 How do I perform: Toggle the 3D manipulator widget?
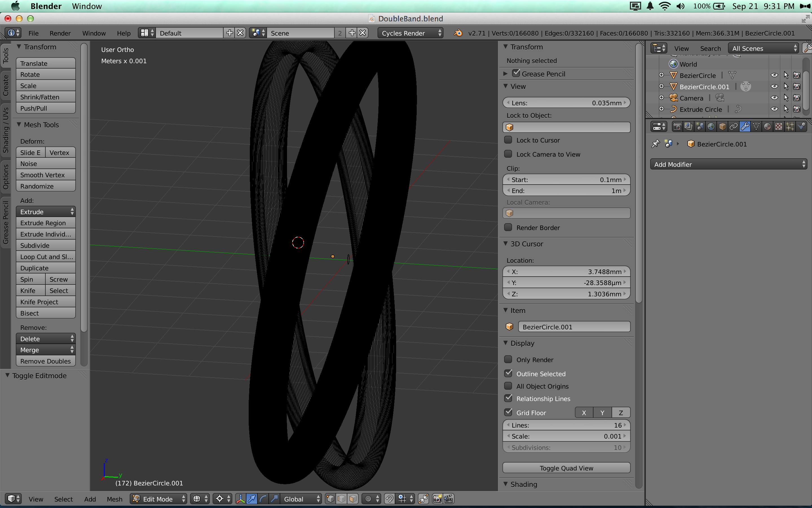240,499
